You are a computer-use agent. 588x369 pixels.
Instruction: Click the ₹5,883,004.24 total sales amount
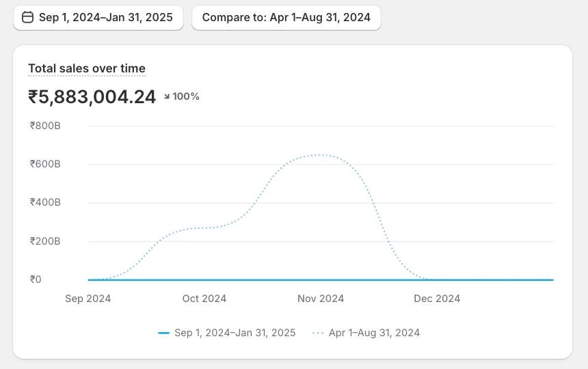(92, 97)
